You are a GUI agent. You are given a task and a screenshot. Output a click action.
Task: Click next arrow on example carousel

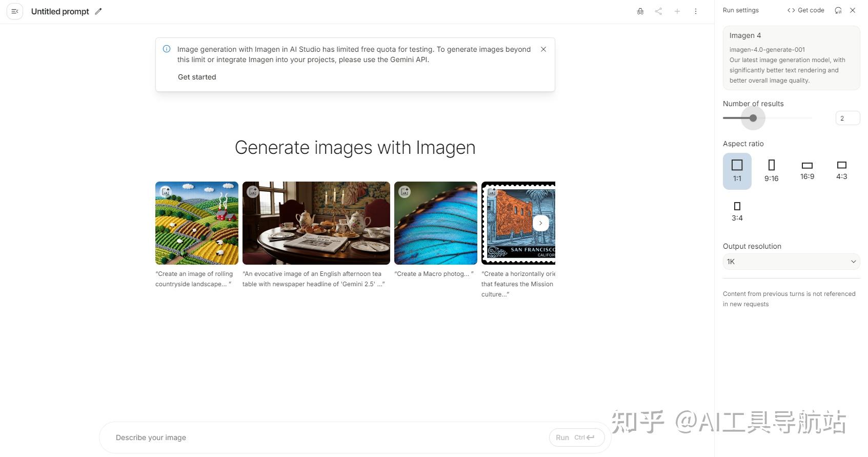(541, 223)
